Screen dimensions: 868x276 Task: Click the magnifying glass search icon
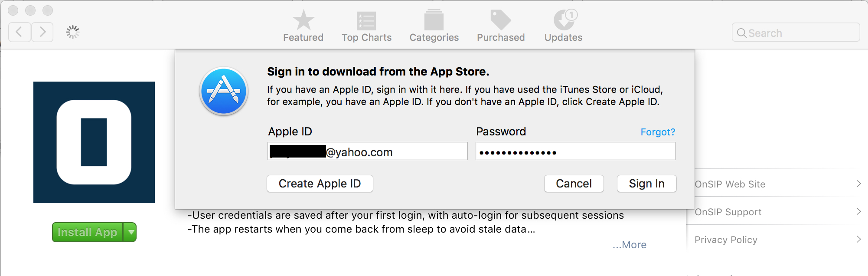point(742,33)
